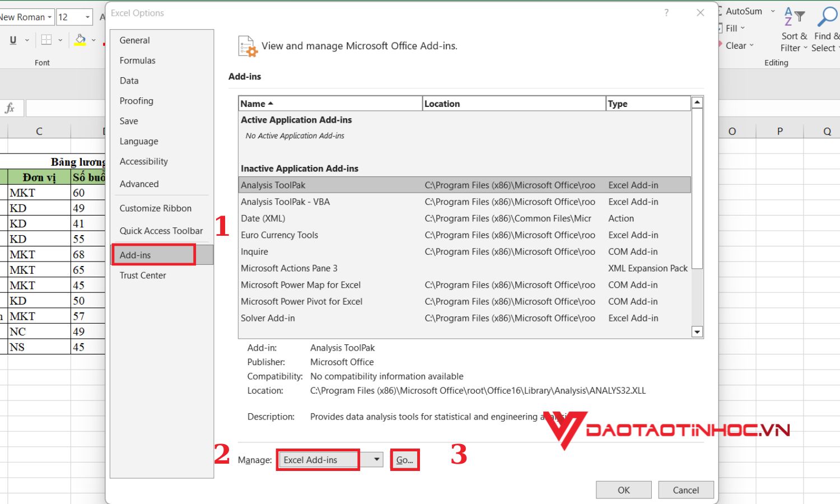Open the Trust Center category
This screenshot has width=840, height=504.
pos(162,276)
